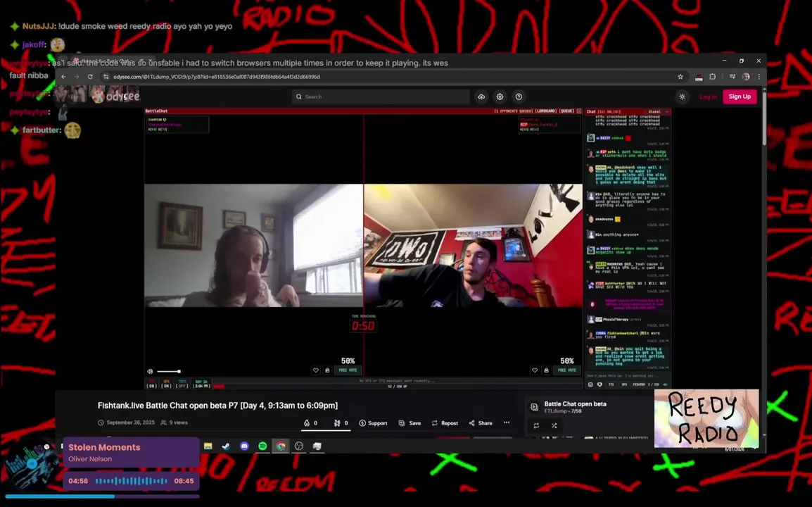This screenshot has width=812, height=507.
Task: Open the browser extensions puzzle icon
Action: click(713, 77)
